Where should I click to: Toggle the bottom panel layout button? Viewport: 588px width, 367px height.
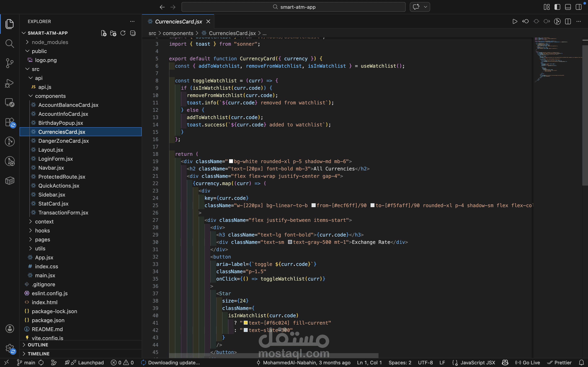[568, 7]
